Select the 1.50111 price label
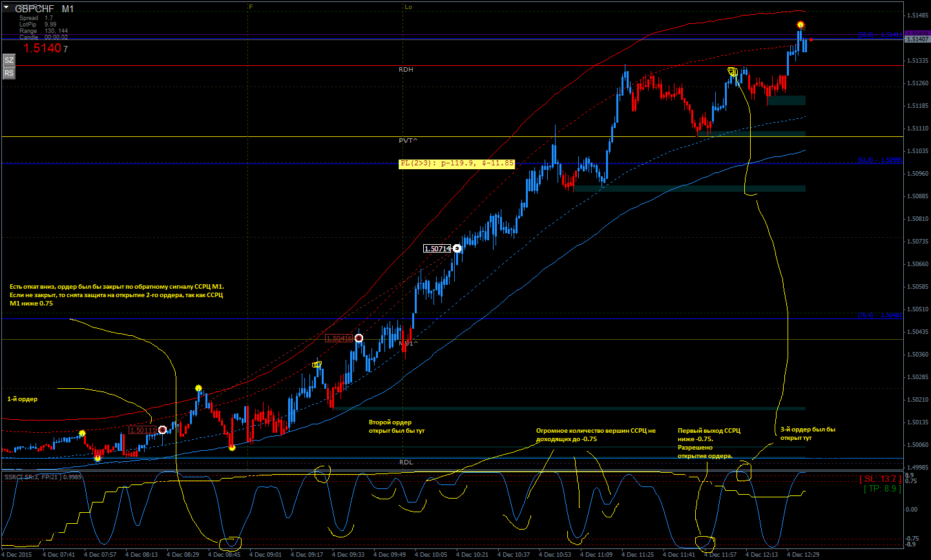Image resolution: width=931 pixels, height=560 pixels. click(142, 430)
